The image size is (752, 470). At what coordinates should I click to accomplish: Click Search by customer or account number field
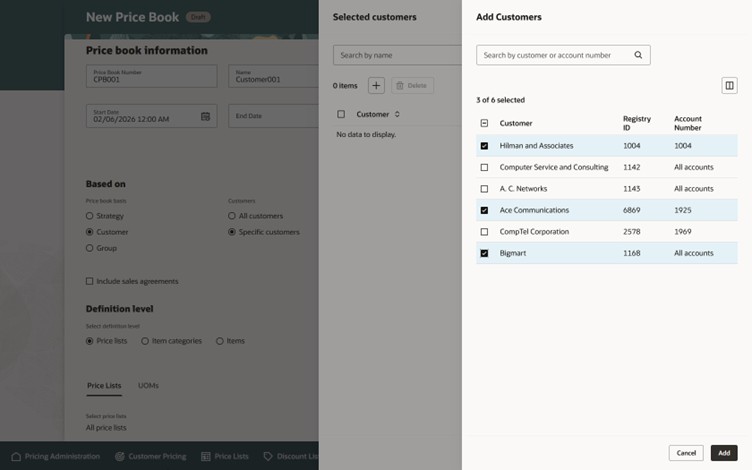563,55
